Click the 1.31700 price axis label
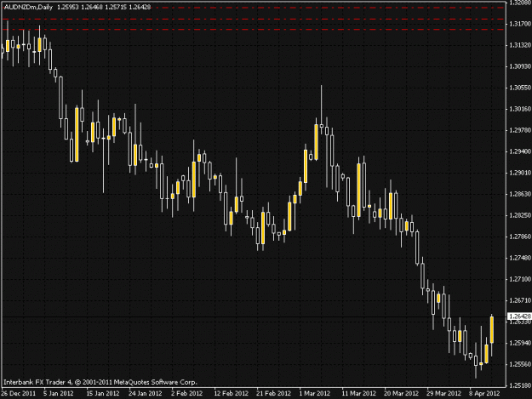Screen dimensions: 532x399 pos(520,24)
